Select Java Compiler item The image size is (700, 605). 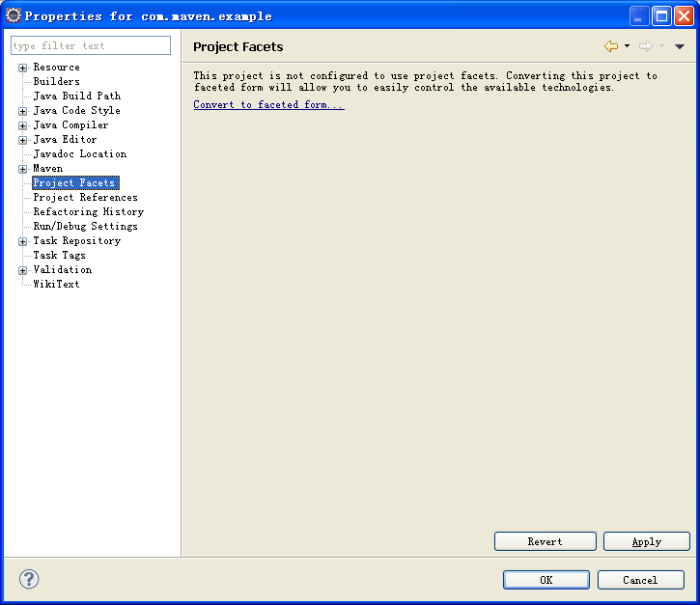tap(71, 124)
